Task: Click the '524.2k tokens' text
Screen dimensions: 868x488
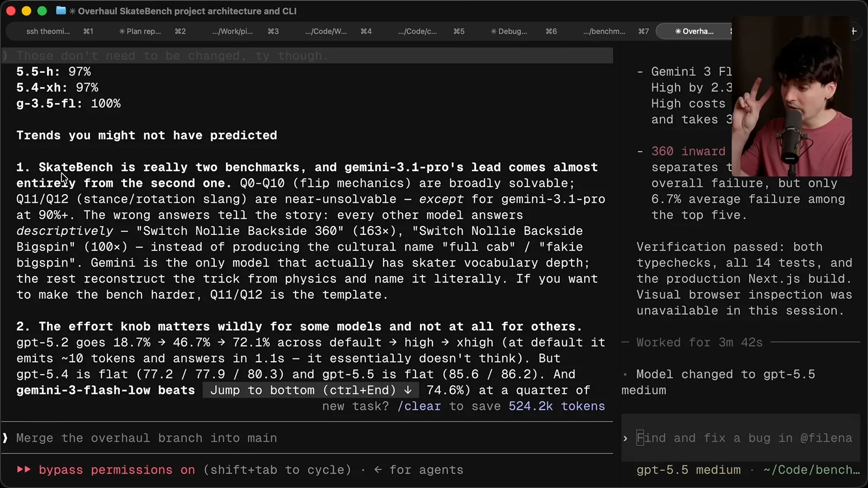Action: pos(557,406)
